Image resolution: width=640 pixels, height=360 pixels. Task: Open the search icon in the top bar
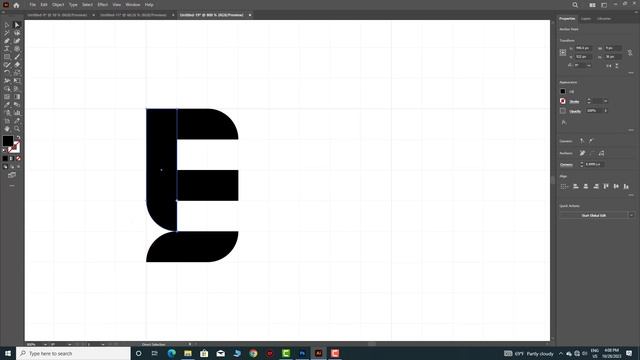point(575,5)
